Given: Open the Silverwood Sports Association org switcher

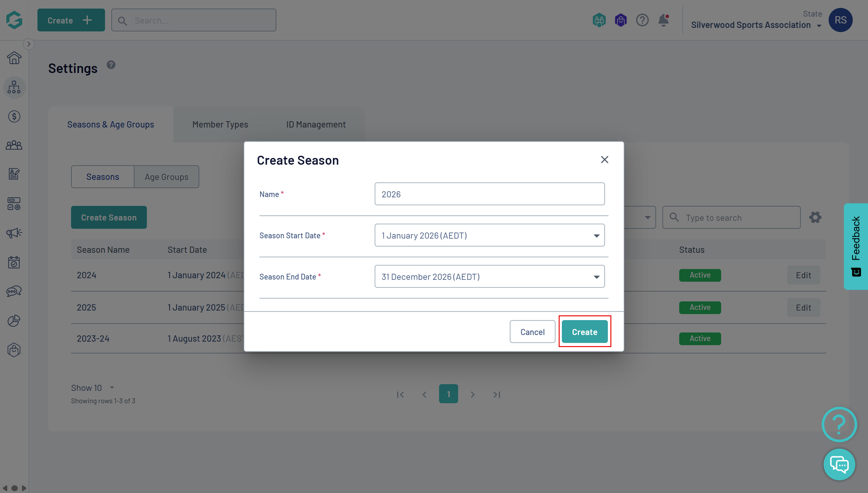Looking at the screenshot, I should [x=756, y=25].
